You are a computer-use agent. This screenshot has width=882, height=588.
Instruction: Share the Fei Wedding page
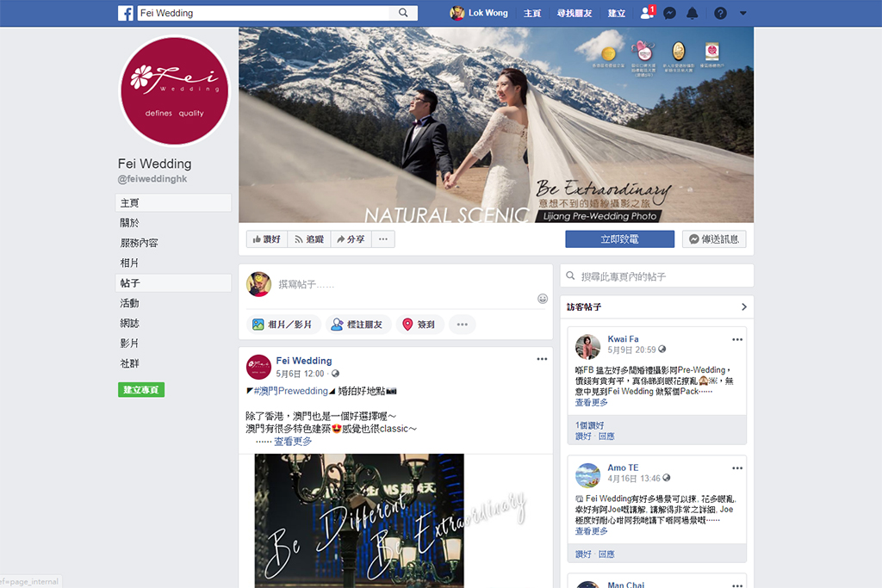tap(351, 239)
